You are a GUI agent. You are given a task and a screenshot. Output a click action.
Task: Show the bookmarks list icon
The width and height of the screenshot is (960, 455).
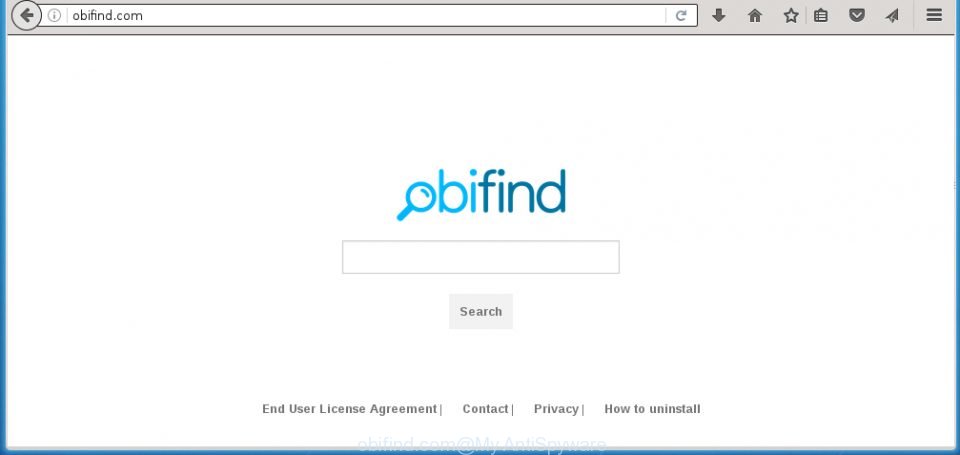click(820, 16)
